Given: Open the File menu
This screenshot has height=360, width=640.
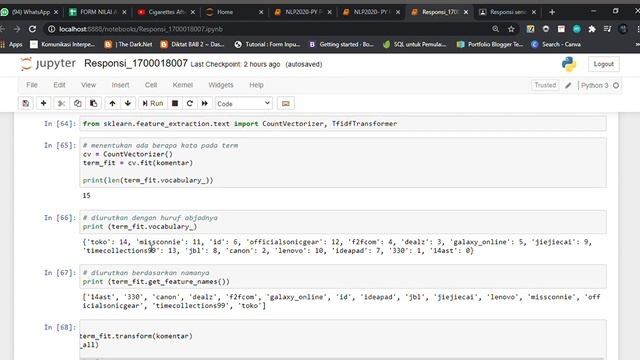Looking at the screenshot, I should [32, 85].
